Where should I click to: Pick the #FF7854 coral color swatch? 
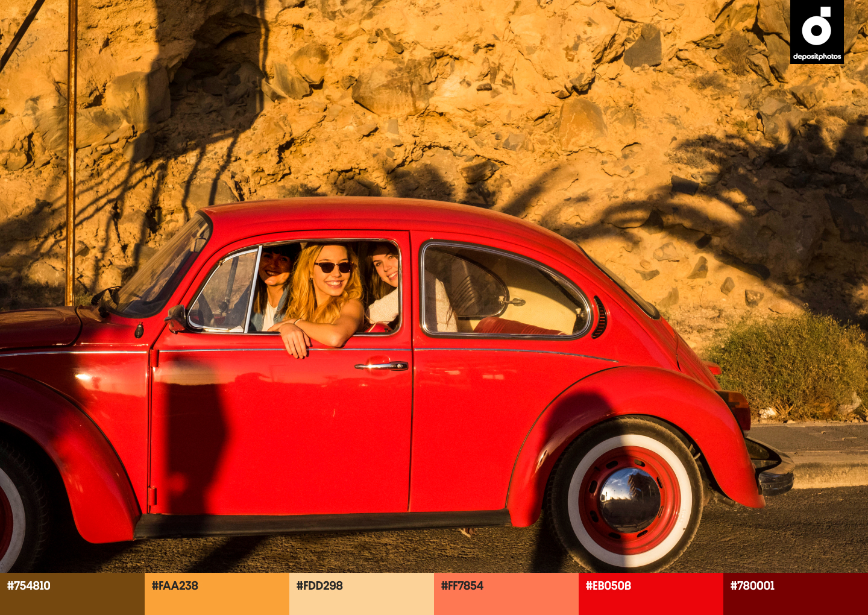506,594
